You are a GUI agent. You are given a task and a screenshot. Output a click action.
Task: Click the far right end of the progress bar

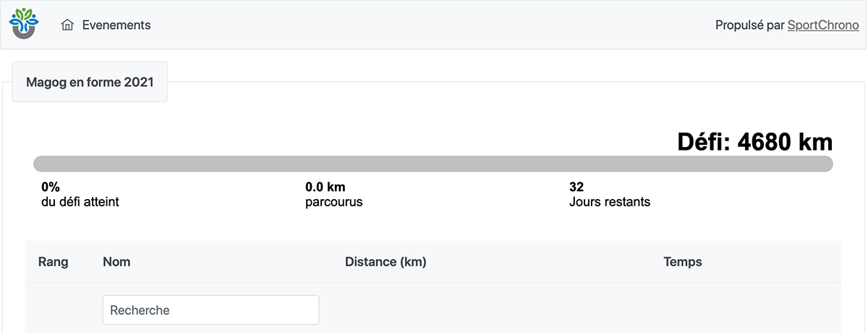point(827,164)
